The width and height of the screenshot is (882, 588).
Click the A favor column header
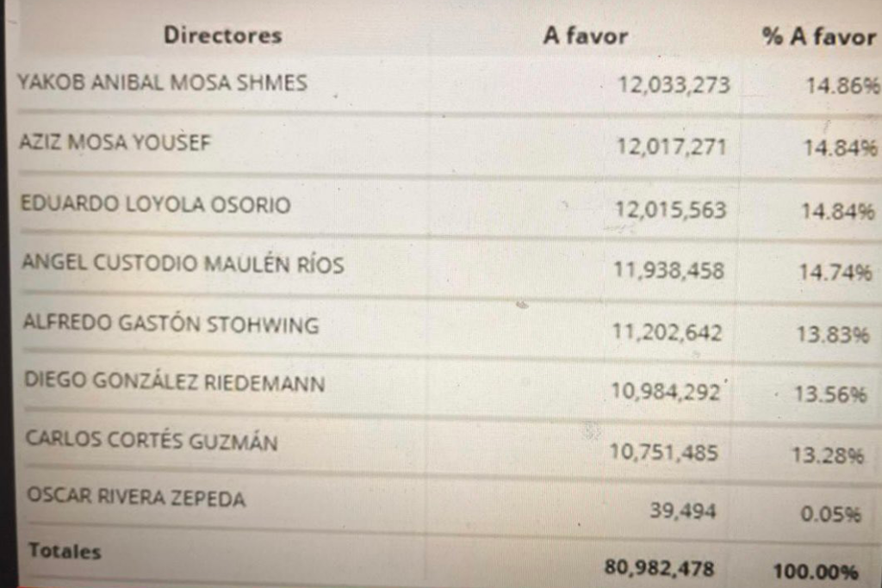(586, 36)
